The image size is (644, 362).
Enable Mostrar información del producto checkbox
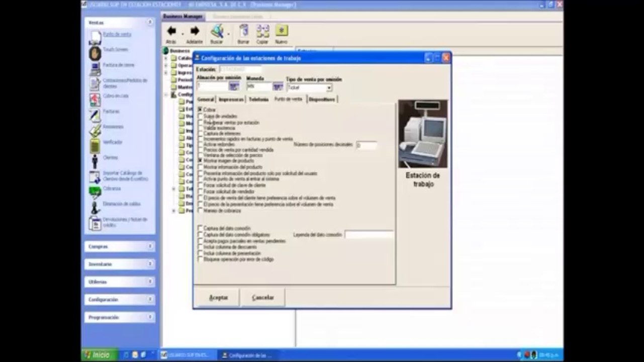[201, 167]
